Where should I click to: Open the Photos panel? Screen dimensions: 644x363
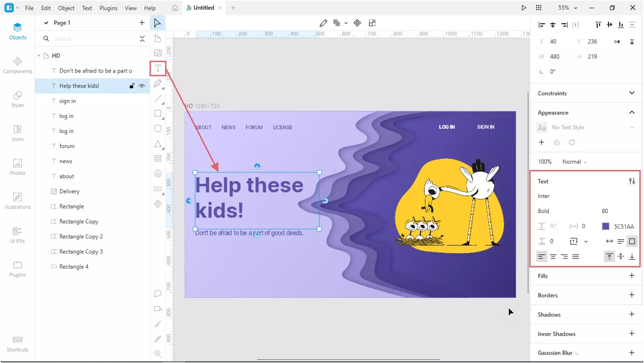(17, 167)
